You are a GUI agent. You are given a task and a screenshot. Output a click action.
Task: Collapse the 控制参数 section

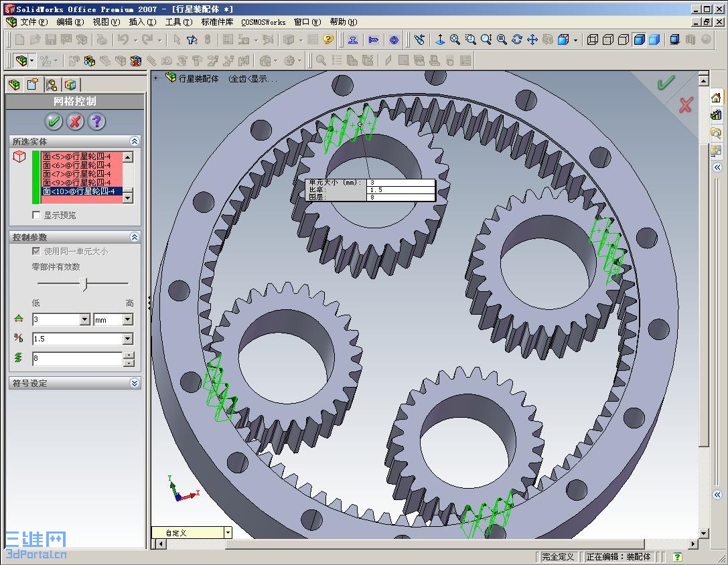pyautogui.click(x=134, y=237)
